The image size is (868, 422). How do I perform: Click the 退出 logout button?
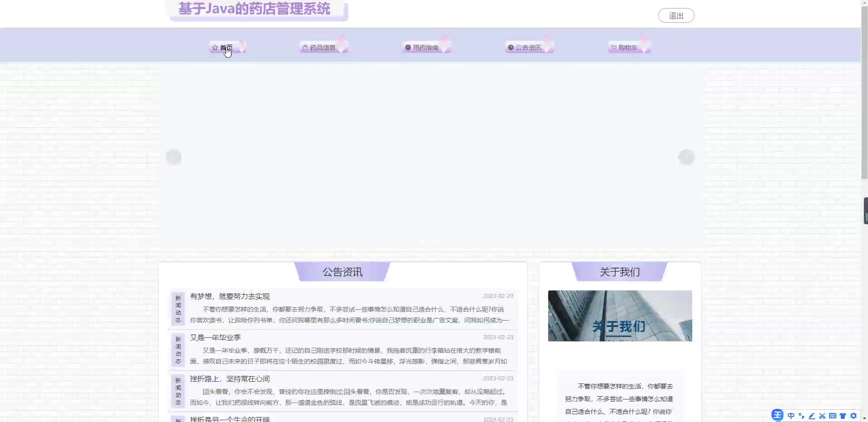click(x=676, y=15)
